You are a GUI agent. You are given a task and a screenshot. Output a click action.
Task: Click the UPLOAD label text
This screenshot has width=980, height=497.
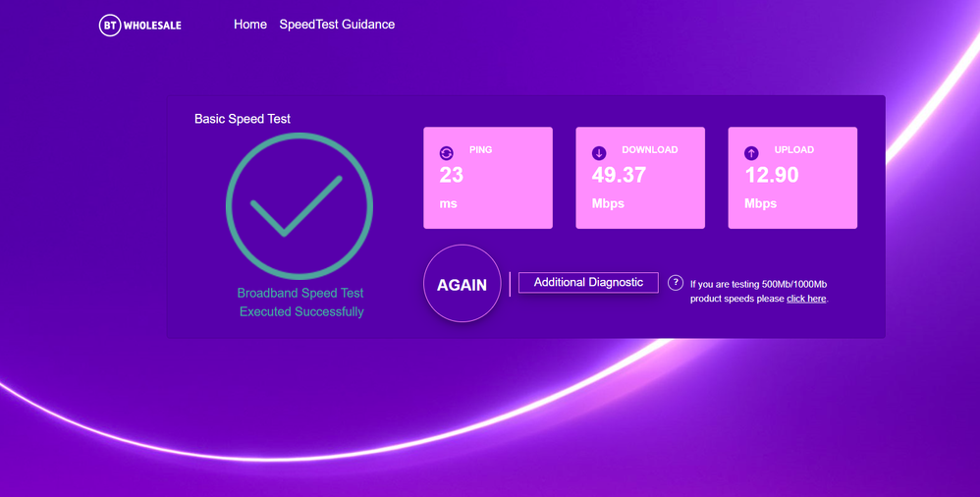(794, 150)
